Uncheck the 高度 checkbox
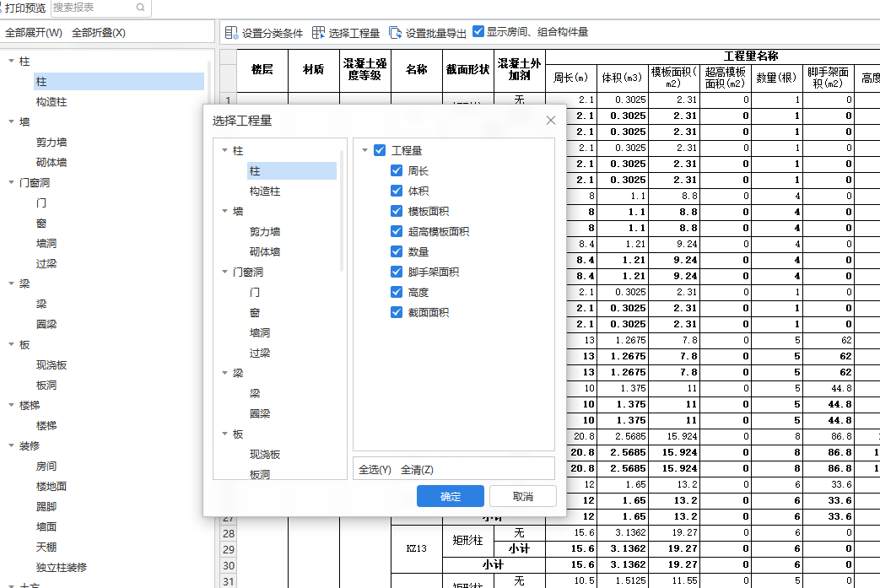This screenshot has height=588, width=880. tap(397, 292)
